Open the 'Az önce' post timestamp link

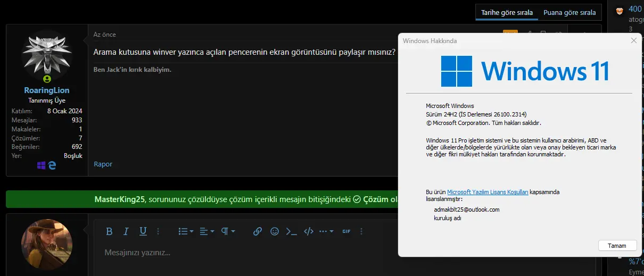click(x=105, y=35)
